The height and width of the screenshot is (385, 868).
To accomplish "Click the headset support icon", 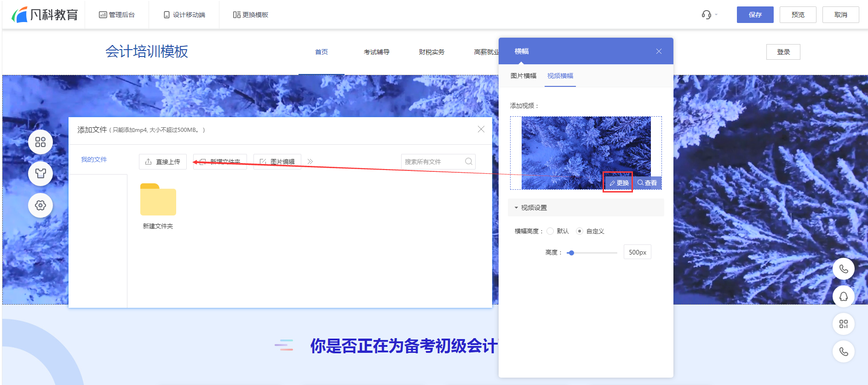I will tap(706, 15).
